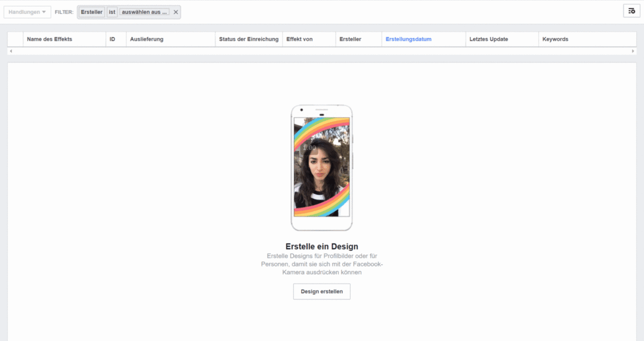644x341 pixels.
Task: Click the left scroll arrow
Action: tap(11, 51)
